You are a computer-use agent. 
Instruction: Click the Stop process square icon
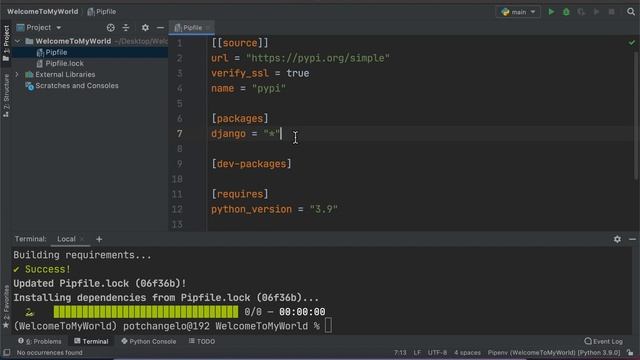[611, 12]
